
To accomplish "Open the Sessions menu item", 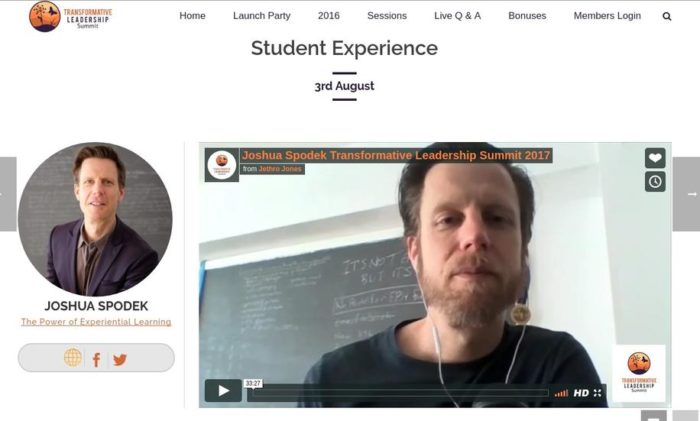I will (387, 16).
